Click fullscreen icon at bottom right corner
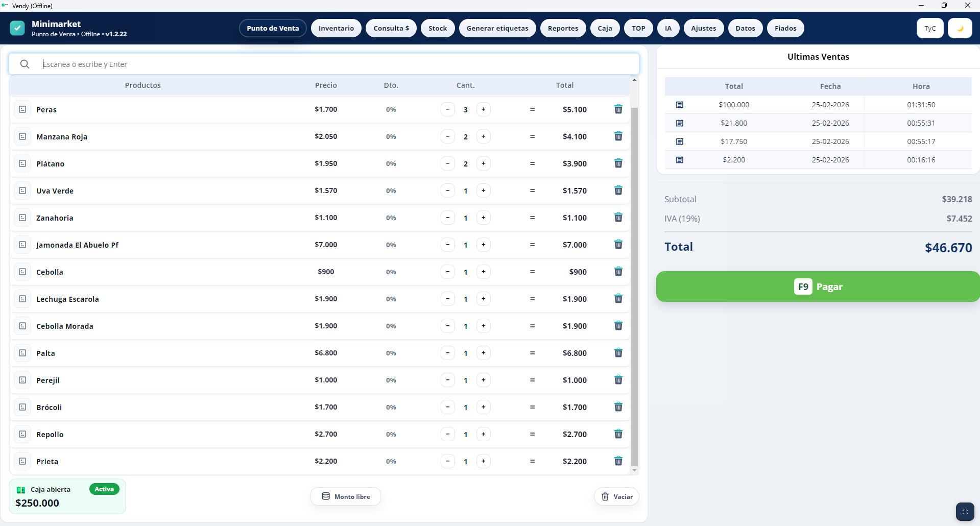Viewport: 980px width, 526px height. [x=965, y=512]
